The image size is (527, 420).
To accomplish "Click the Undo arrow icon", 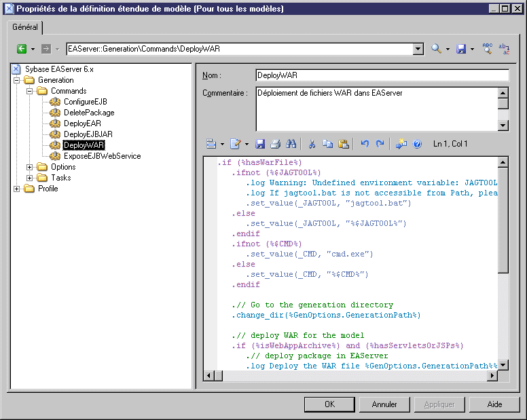I will [x=365, y=144].
